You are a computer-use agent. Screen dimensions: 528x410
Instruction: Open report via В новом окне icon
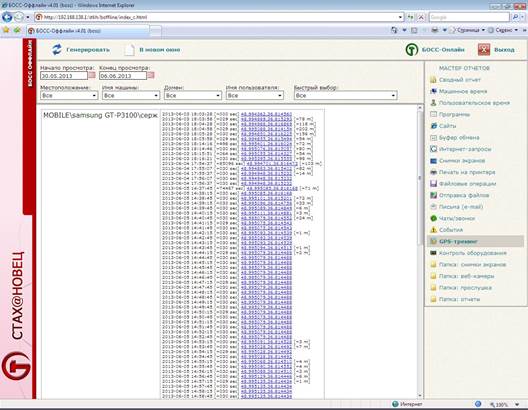click(129, 50)
